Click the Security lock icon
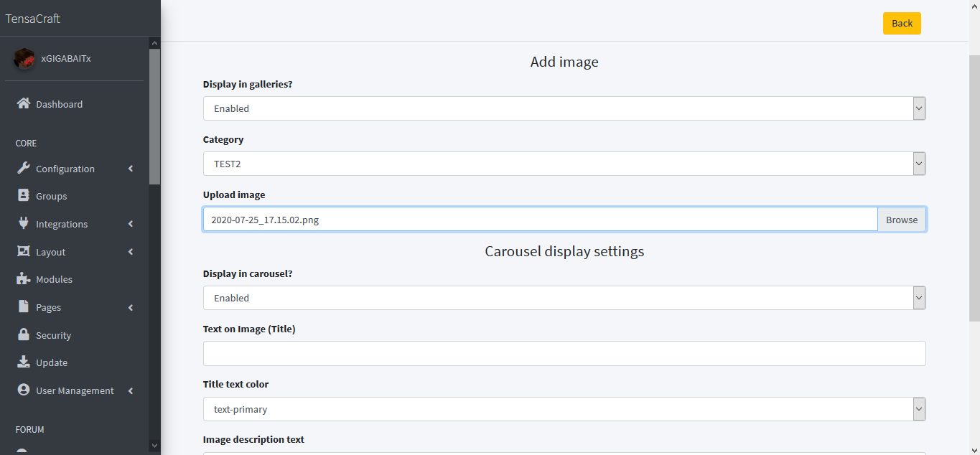 point(23,335)
